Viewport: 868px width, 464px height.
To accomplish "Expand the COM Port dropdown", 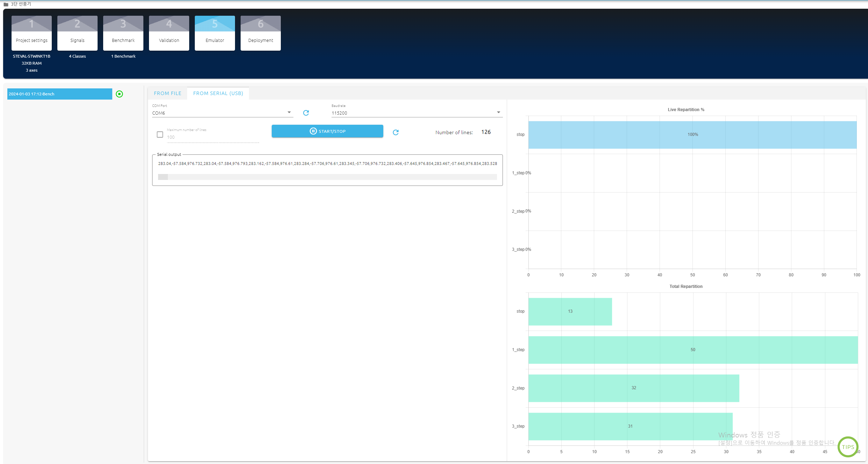I will [x=289, y=113].
